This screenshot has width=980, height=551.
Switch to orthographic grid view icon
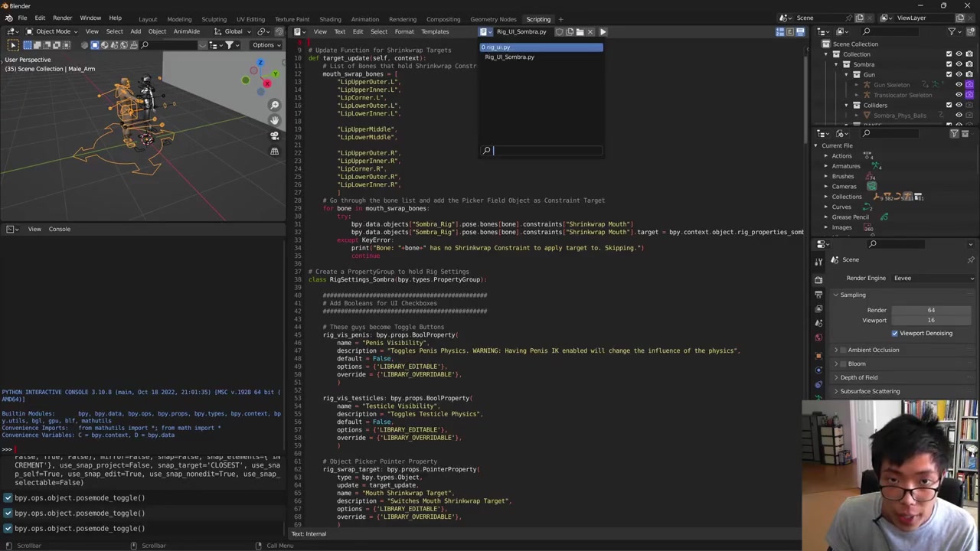pos(274,151)
